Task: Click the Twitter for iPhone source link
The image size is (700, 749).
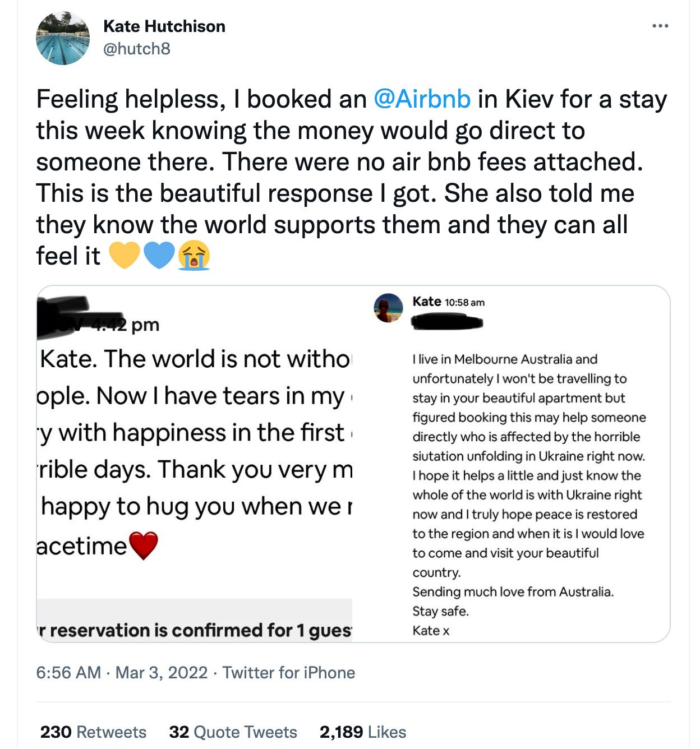Action: pyautogui.click(x=289, y=672)
